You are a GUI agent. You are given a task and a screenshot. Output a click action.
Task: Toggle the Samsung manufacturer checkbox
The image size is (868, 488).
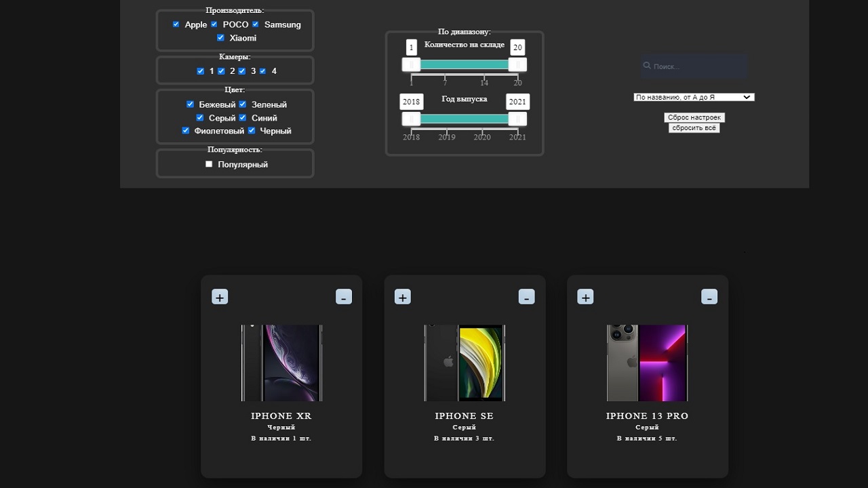(256, 24)
